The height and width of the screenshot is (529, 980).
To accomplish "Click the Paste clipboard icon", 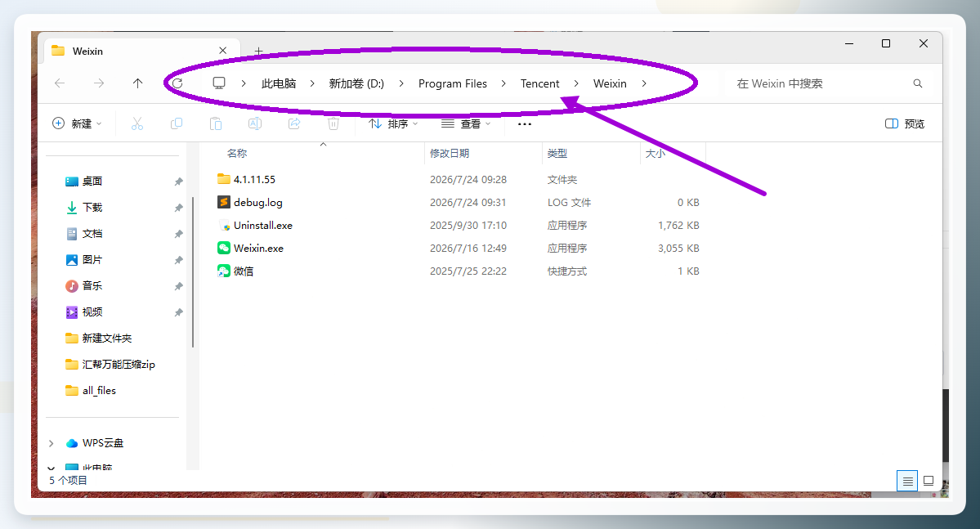I will [x=216, y=123].
